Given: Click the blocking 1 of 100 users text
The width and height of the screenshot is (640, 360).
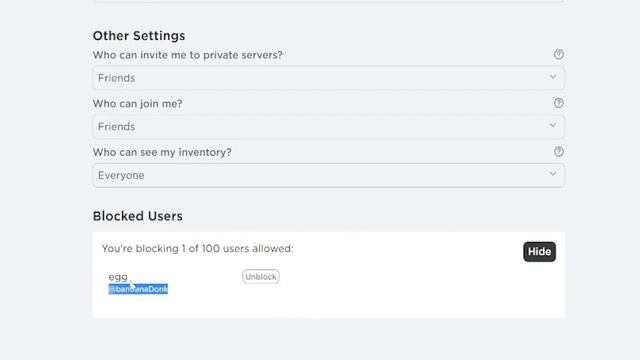Looking at the screenshot, I should click(x=198, y=249).
